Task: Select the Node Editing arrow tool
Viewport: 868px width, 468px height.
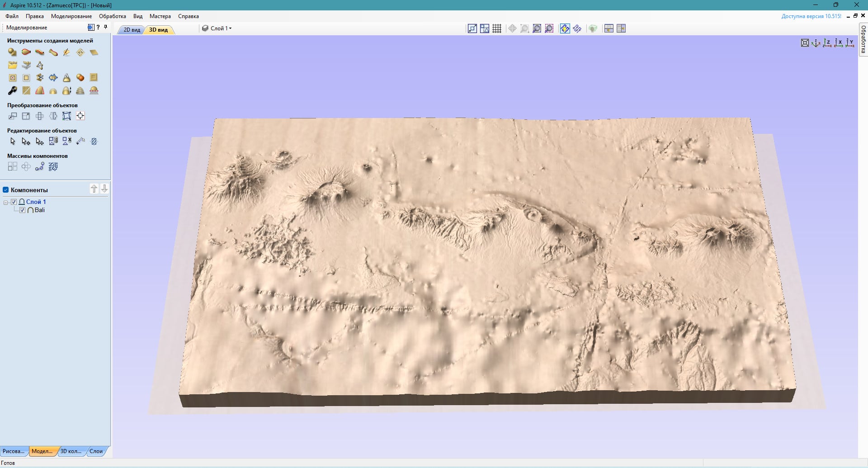Action: pos(26,141)
